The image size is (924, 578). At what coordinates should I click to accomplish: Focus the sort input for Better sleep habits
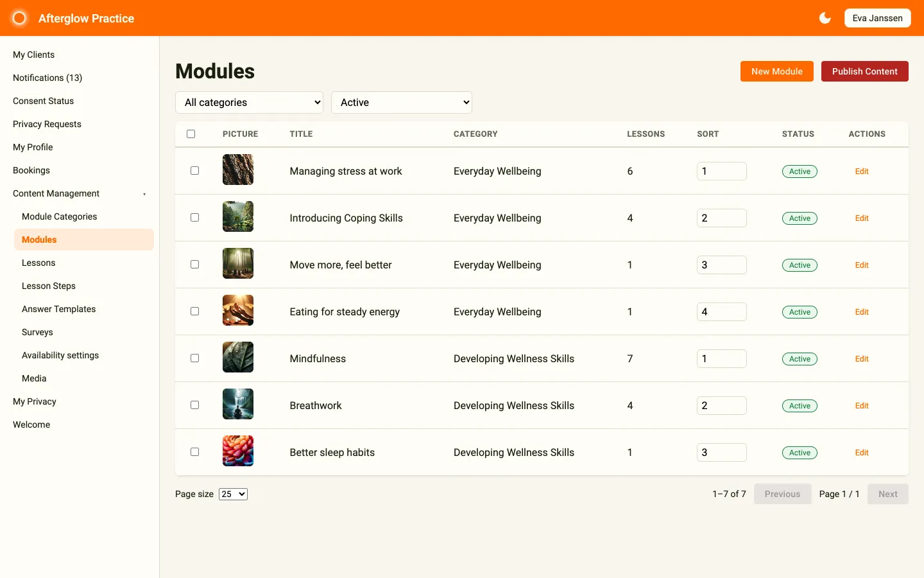pyautogui.click(x=722, y=452)
